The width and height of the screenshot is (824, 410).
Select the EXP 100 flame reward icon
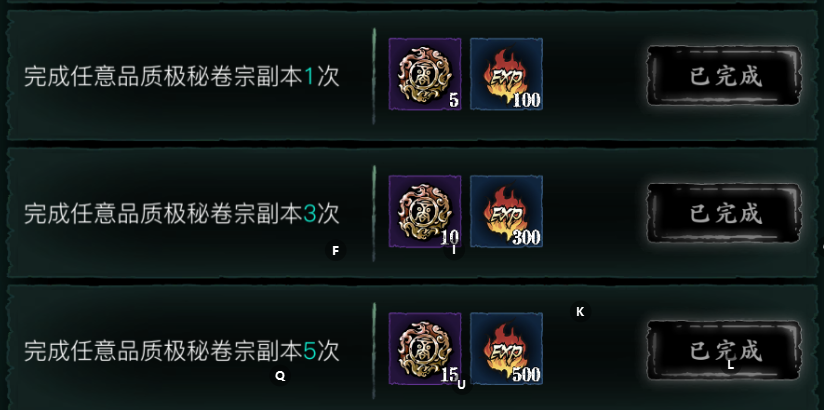[x=507, y=74]
